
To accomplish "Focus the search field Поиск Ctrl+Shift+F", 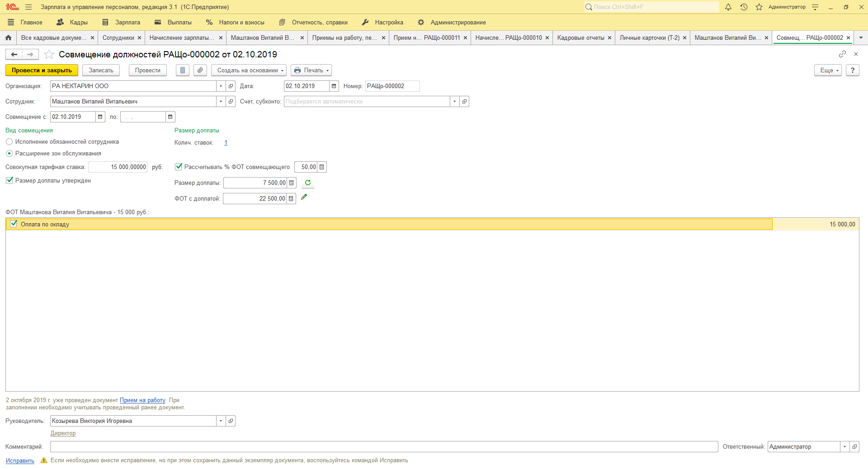I will (651, 7).
